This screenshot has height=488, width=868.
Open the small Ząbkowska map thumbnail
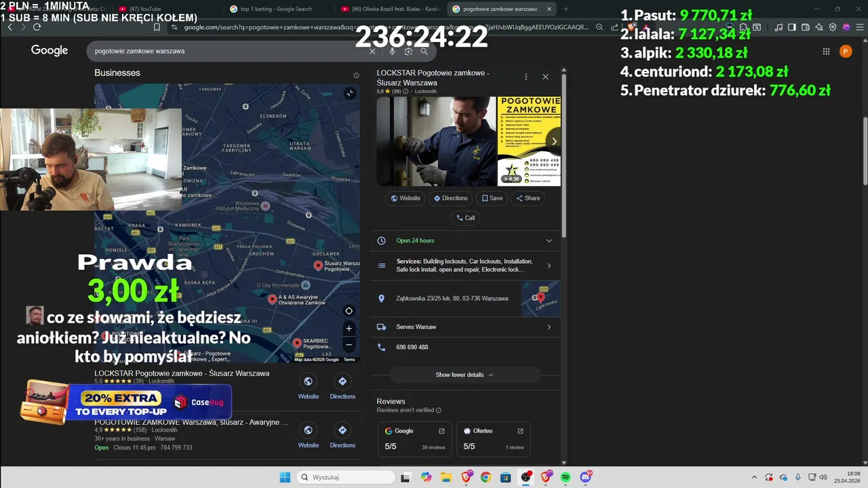(540, 298)
